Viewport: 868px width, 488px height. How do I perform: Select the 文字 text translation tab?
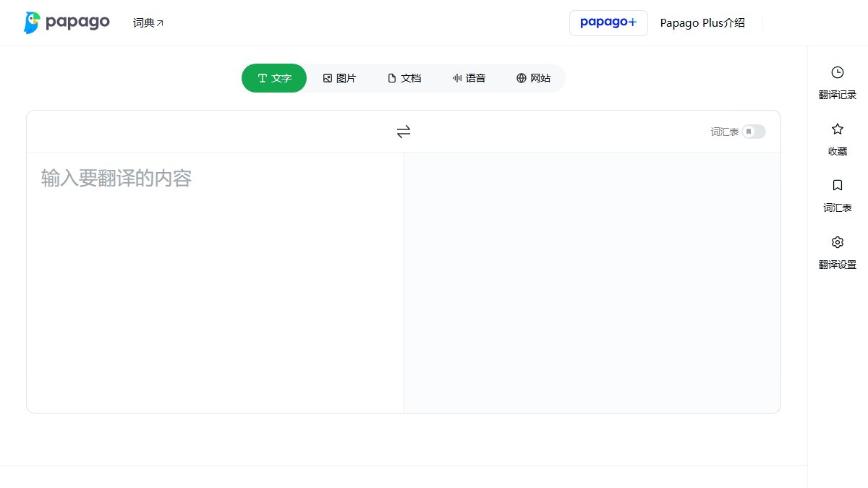(x=274, y=78)
